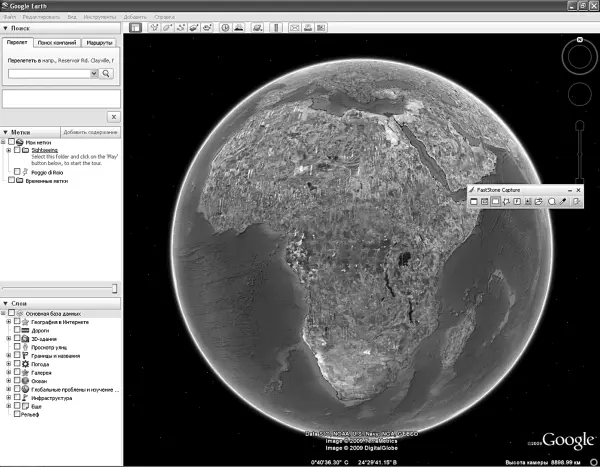Click the Добавить содержание button
This screenshot has height=467, width=600.
[90, 132]
